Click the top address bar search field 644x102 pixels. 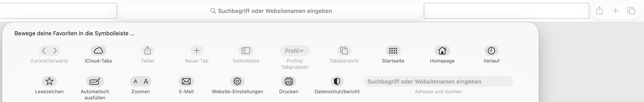(270, 11)
